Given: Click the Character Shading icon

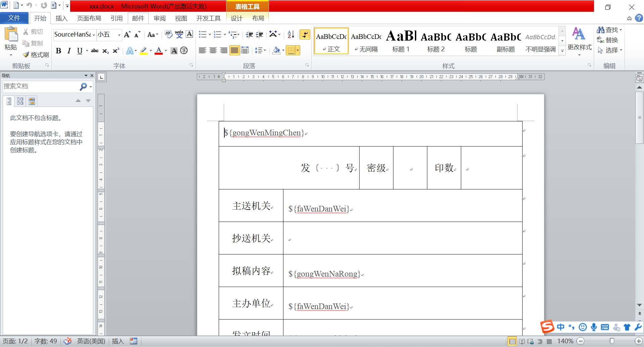Looking at the screenshot, I should click(174, 51).
